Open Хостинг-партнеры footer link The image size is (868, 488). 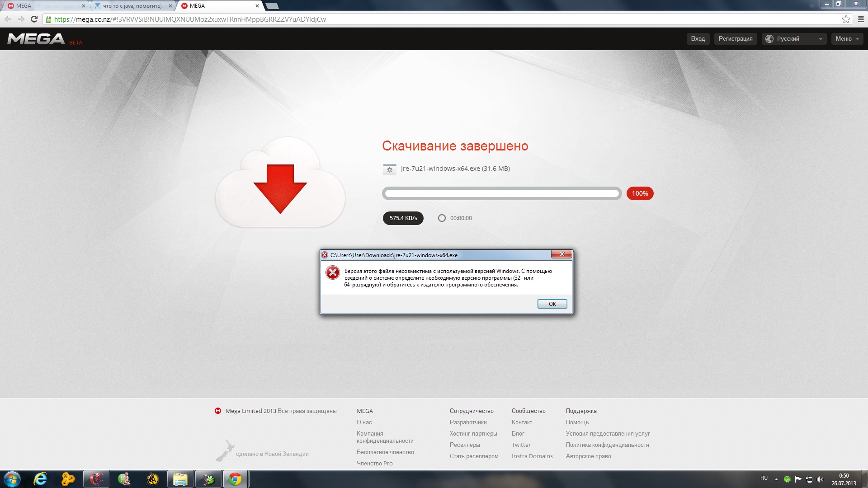pos(473,433)
